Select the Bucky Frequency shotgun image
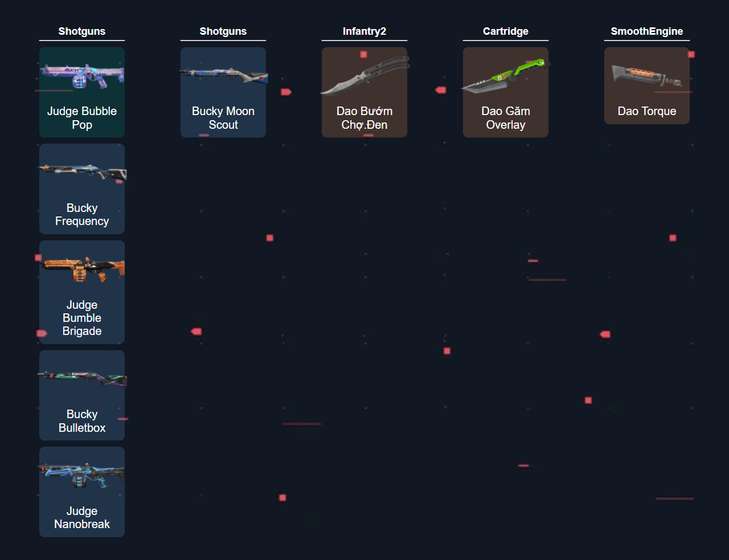 point(81,172)
